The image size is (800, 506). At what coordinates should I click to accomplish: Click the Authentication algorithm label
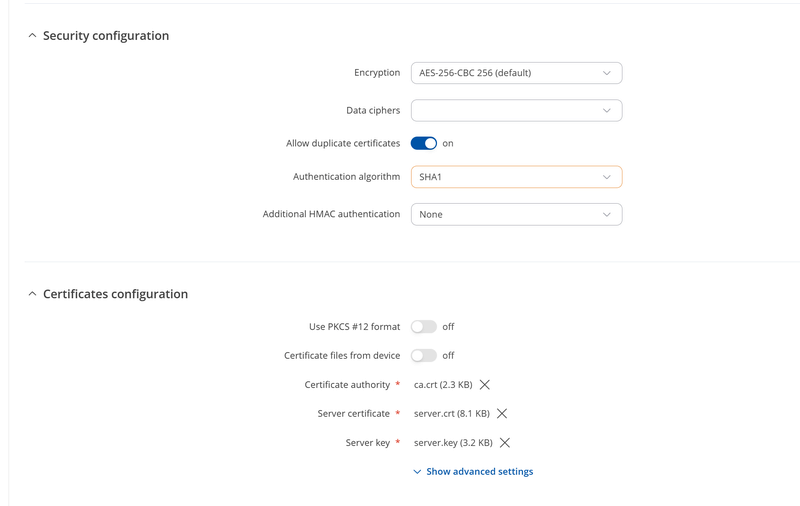coord(346,176)
